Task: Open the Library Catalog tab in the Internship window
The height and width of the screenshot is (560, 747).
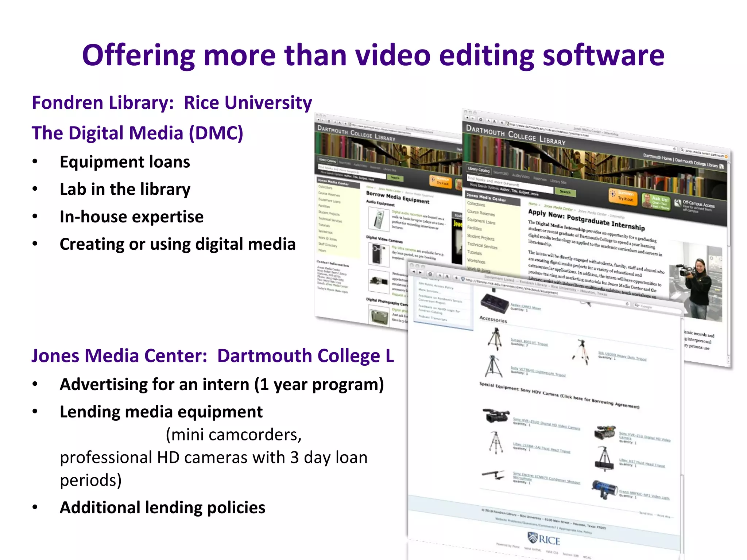Action: point(479,170)
